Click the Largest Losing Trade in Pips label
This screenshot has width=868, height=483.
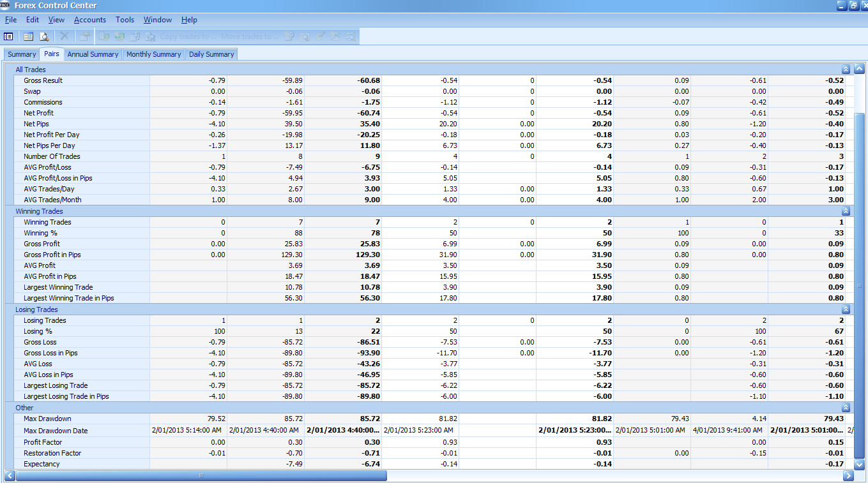(66, 396)
